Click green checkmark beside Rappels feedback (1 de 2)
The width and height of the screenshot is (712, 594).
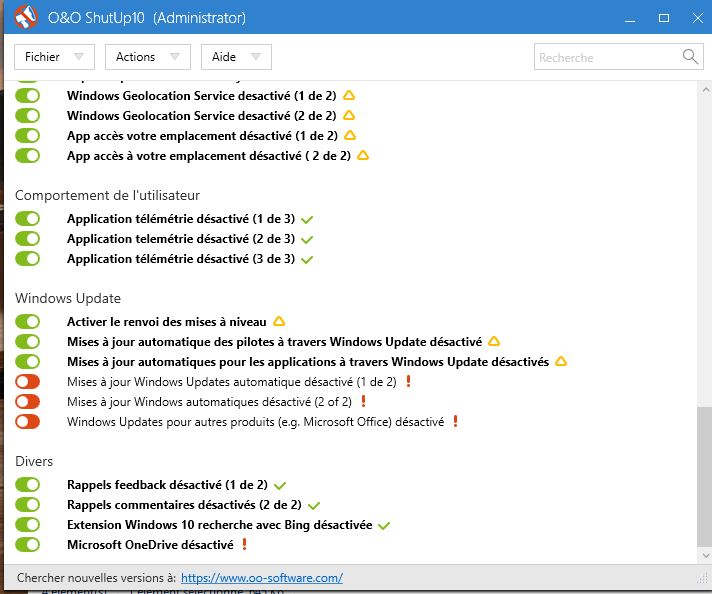tap(280, 486)
